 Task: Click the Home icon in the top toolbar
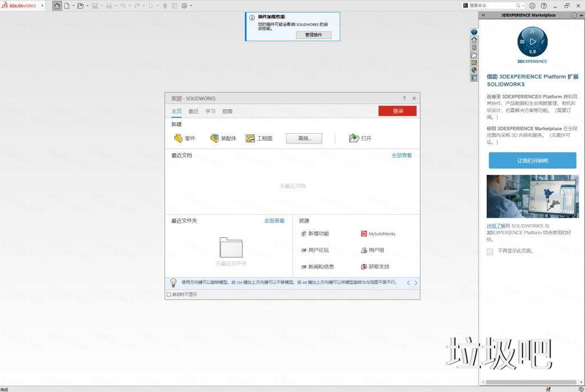pyautogui.click(x=57, y=5)
